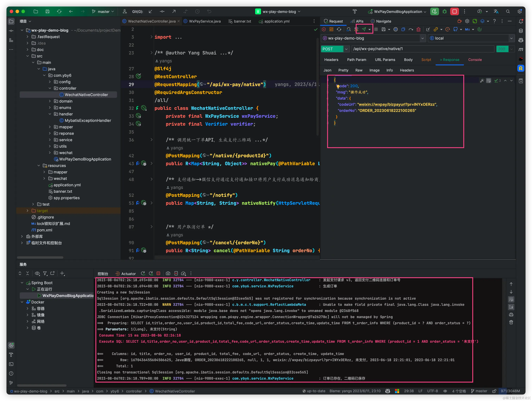532x401 pixels.
Task: Toggle soft-wrap in the services console
Action: pos(511,299)
